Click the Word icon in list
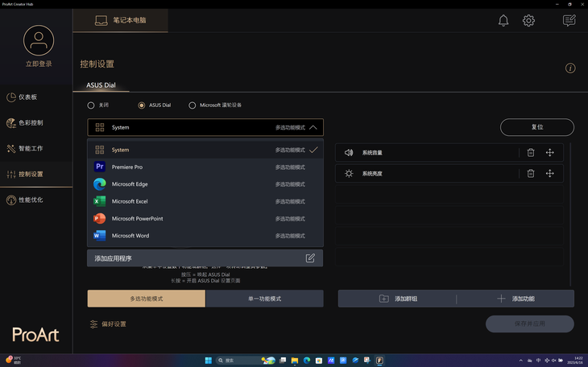The image size is (588, 367). coord(99,236)
